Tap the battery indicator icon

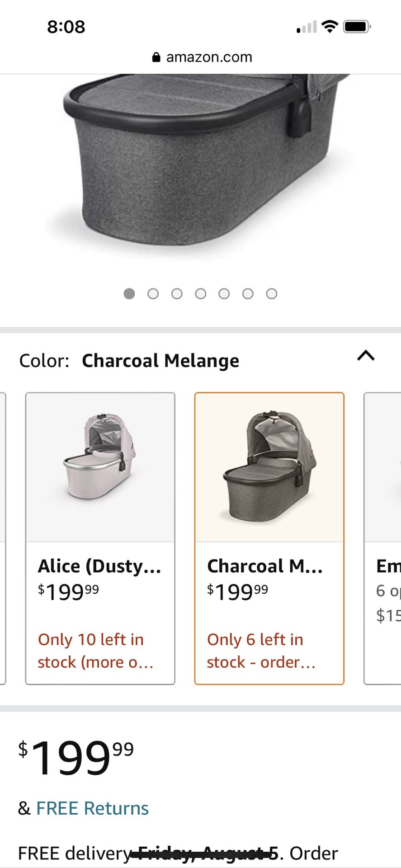pos(357,27)
